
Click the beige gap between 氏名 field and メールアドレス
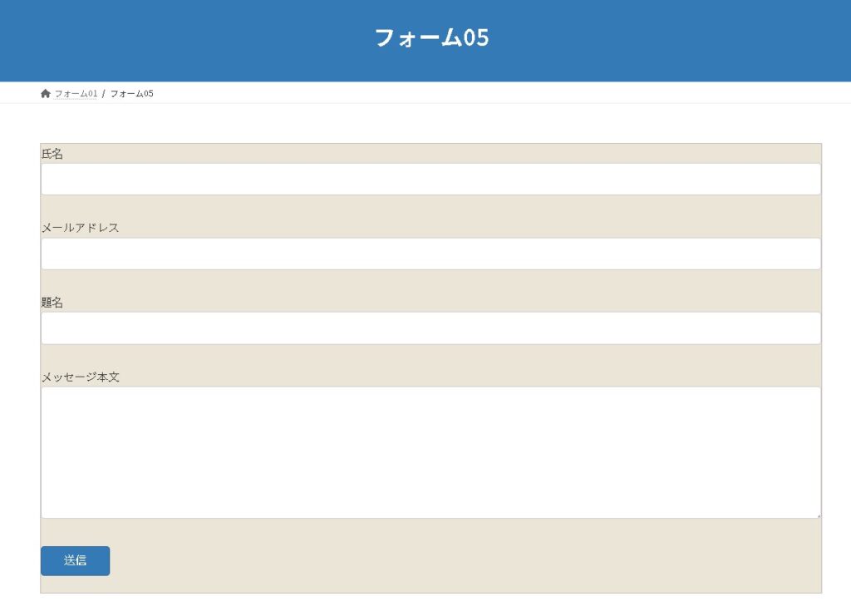430,208
